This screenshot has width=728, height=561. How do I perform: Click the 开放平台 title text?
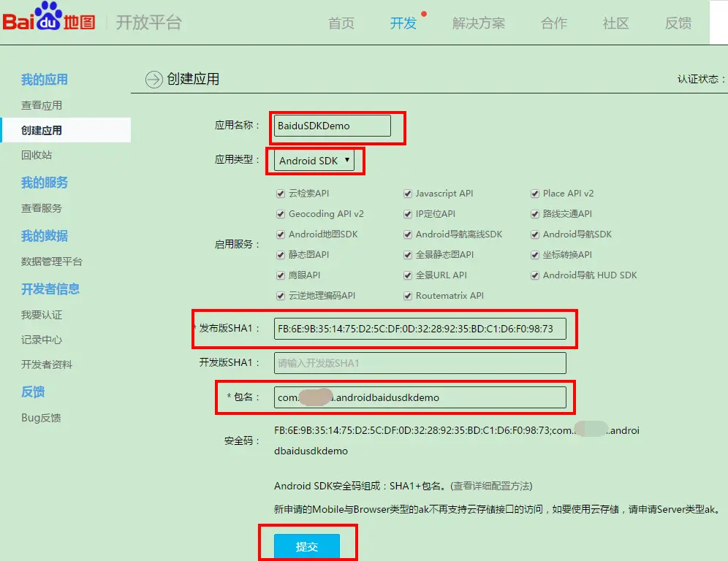pos(148,22)
